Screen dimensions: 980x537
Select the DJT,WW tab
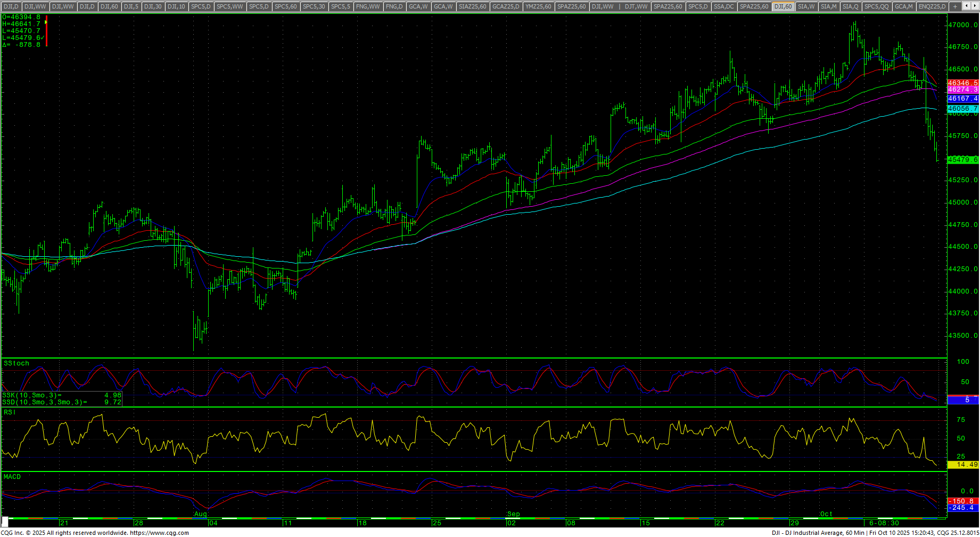pyautogui.click(x=636, y=6)
